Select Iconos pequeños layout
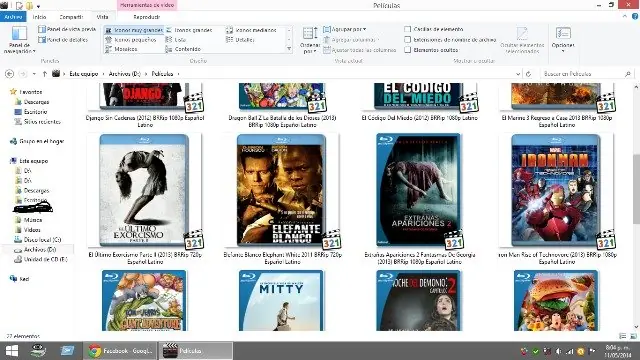Viewport: 640px width, 360px height. (131, 40)
